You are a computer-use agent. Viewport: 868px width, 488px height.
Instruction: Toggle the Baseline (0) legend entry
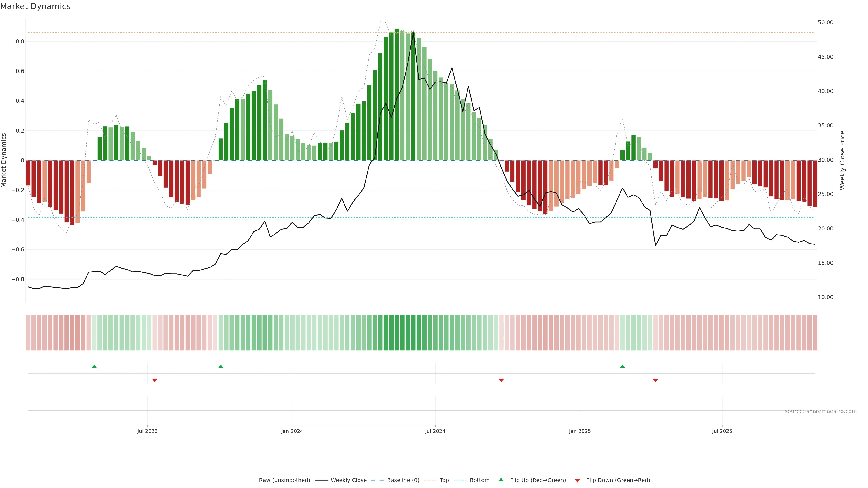(x=403, y=480)
